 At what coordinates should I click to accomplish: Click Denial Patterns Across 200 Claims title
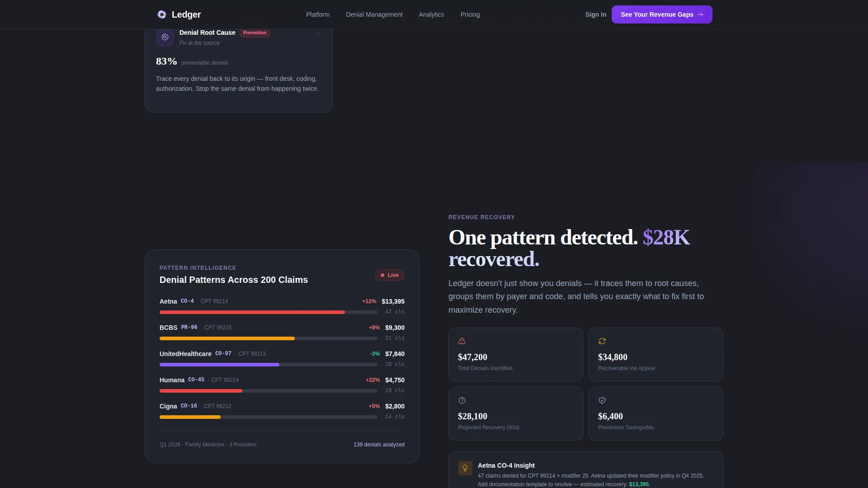(234, 280)
